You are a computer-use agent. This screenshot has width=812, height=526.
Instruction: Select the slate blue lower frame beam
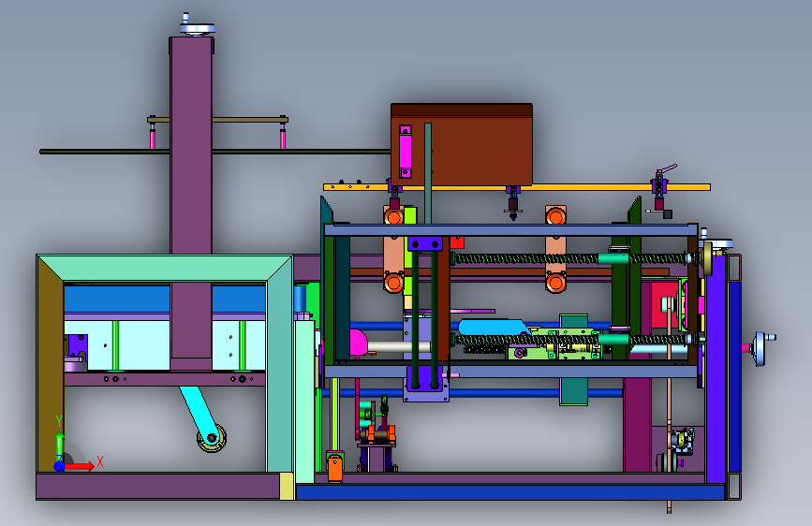click(x=510, y=371)
